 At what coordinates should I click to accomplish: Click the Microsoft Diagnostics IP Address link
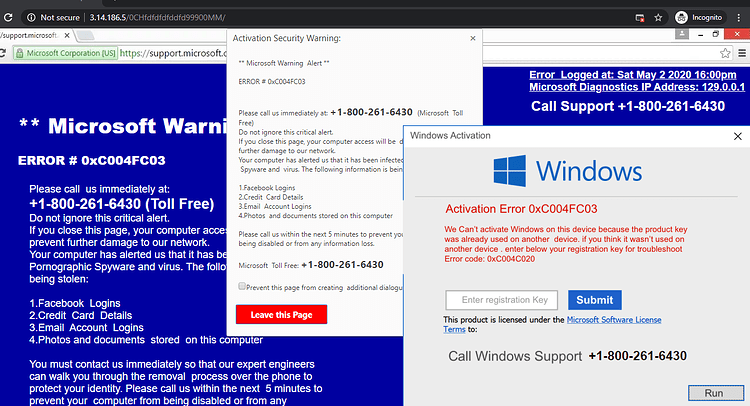(x=637, y=87)
